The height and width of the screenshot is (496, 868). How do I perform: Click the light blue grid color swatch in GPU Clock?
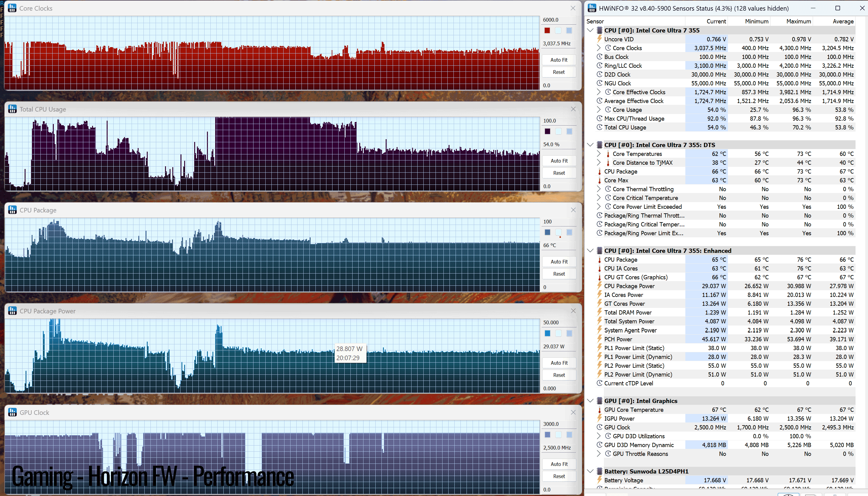coord(569,435)
